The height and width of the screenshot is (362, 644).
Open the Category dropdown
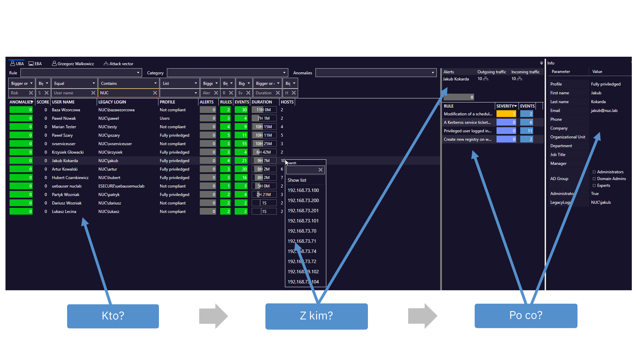click(228, 73)
